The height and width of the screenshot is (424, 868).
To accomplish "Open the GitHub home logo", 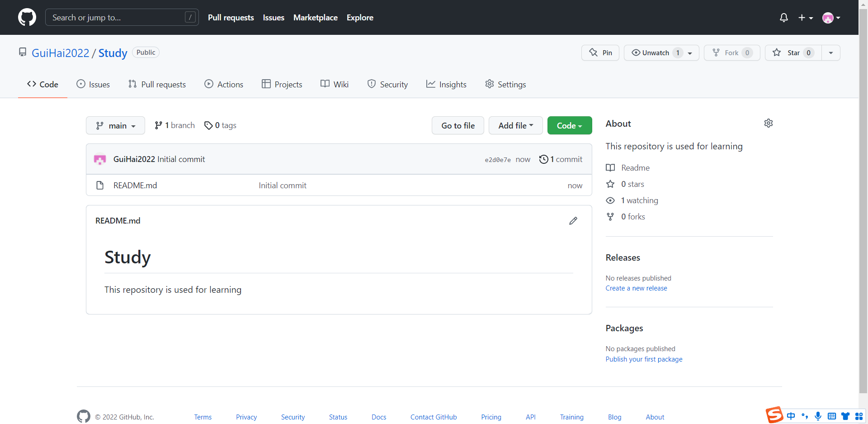I will 27,17.
